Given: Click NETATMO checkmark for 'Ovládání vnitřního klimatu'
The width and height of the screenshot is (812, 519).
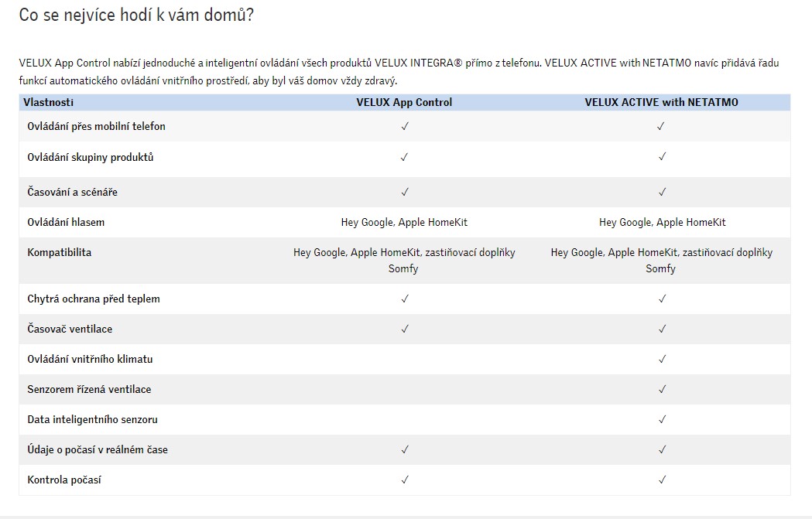Looking at the screenshot, I should [x=662, y=359].
